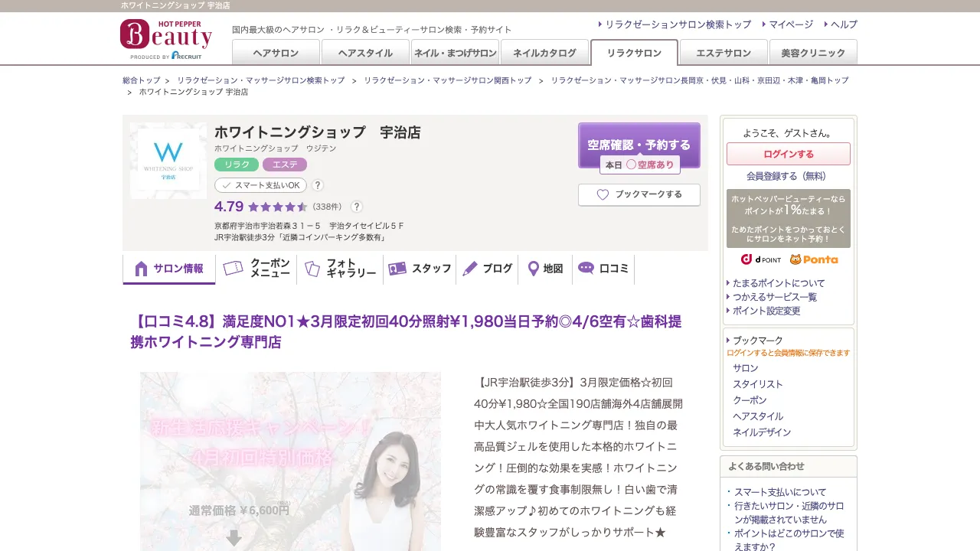
Task: Select the リラクサロン tab
Action: (634, 52)
